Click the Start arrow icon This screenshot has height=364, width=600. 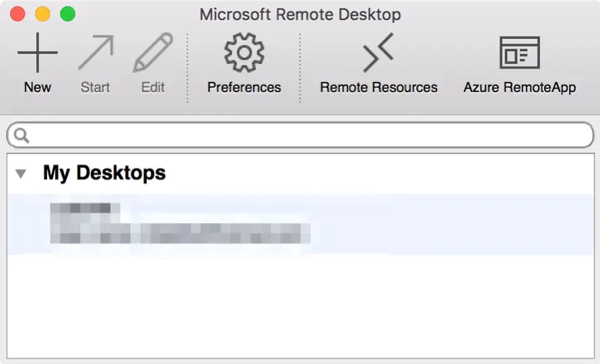point(96,52)
